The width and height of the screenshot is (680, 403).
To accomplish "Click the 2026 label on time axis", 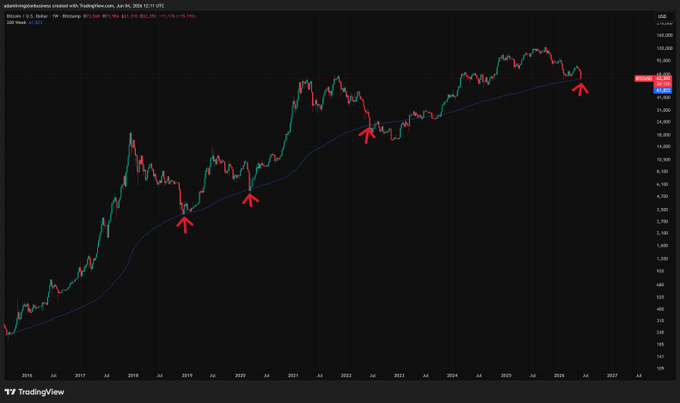I will click(559, 376).
